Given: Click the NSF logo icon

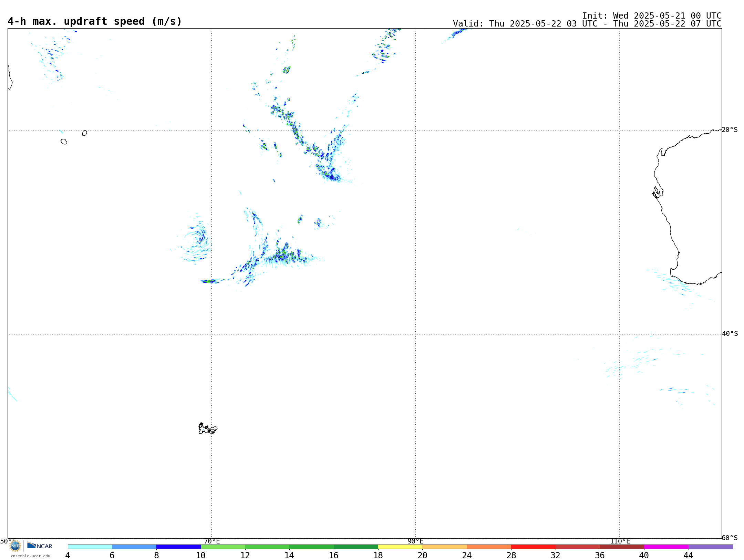Looking at the screenshot, I should click(15, 546).
